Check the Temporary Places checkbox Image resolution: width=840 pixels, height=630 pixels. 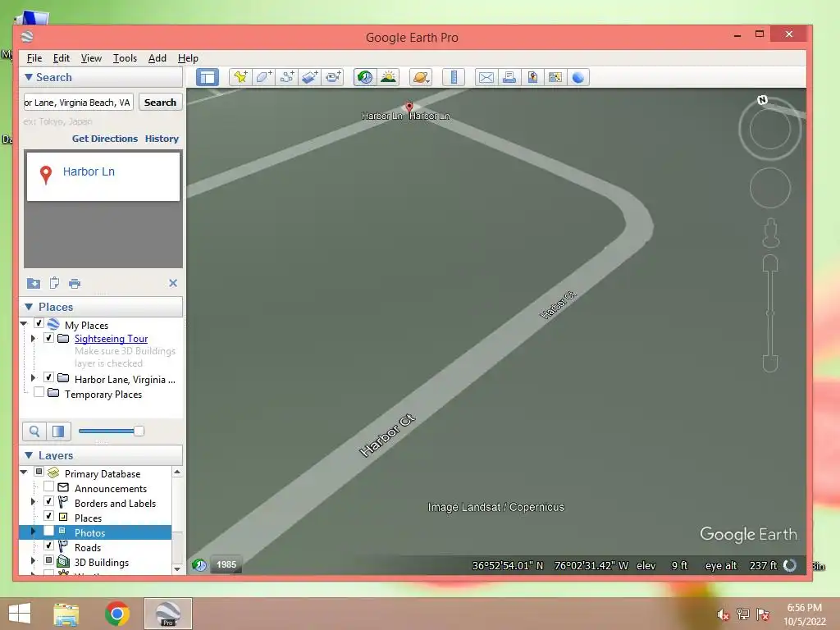[x=39, y=392]
